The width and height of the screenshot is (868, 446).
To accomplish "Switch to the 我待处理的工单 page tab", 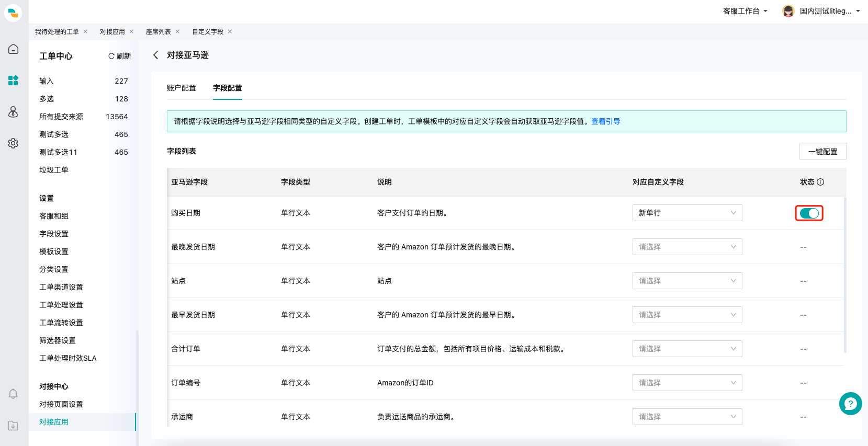I will [x=57, y=31].
